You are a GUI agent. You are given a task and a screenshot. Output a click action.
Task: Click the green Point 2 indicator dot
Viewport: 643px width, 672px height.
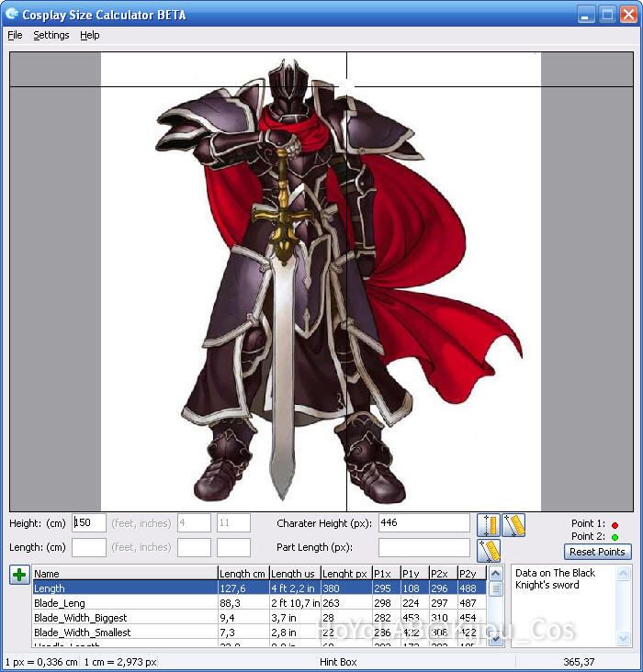pos(615,537)
